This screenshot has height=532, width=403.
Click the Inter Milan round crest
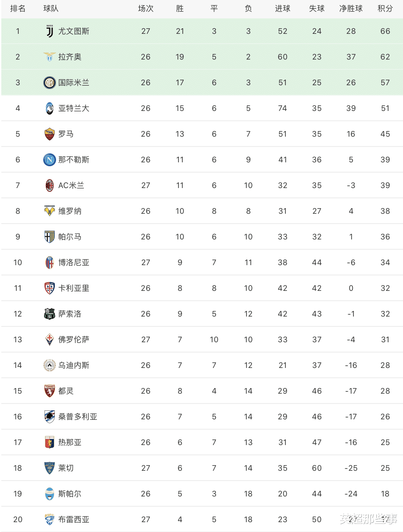(50, 83)
